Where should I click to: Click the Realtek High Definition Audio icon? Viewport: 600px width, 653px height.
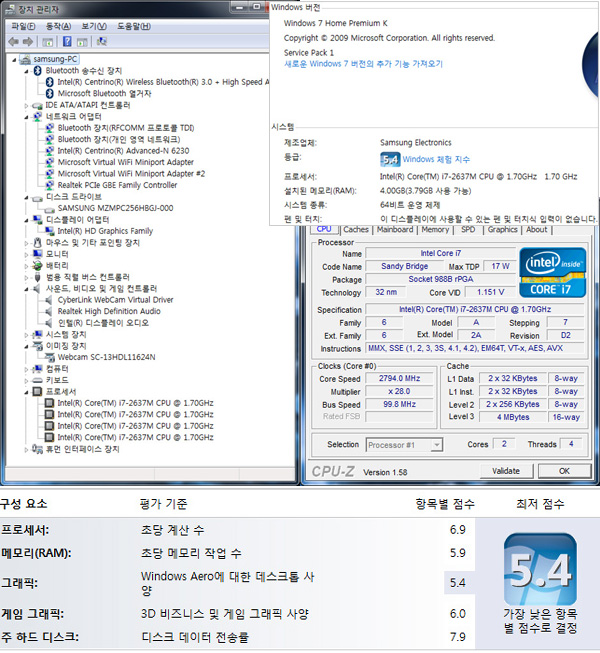pos(49,311)
